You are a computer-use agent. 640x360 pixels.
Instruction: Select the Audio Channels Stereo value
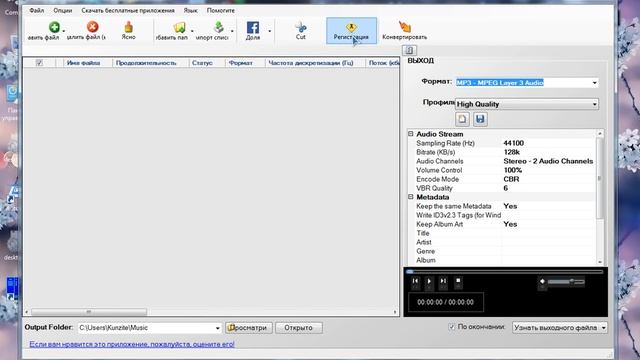(x=548, y=161)
